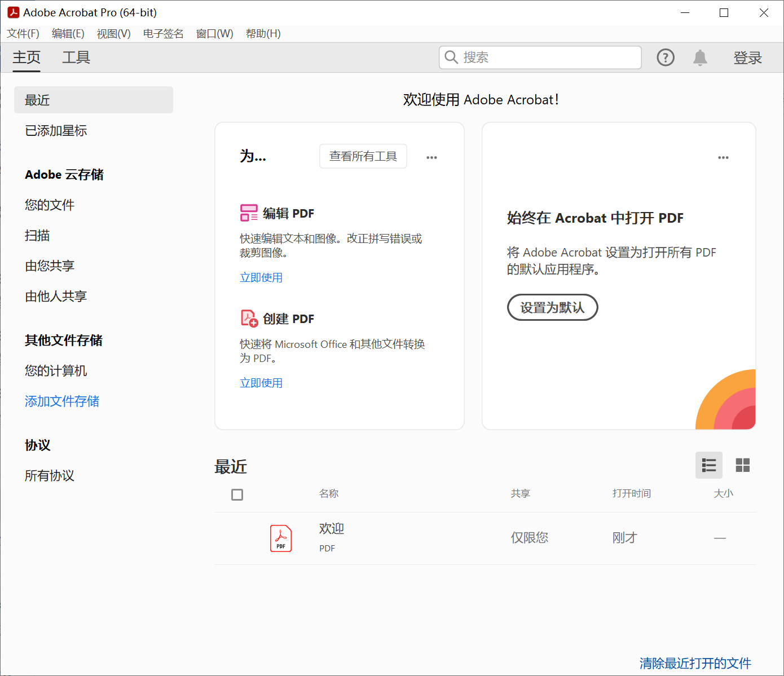Screen dimensions: 784x676
Task: Open 由他人共享 in the sidebar
Action: point(56,297)
